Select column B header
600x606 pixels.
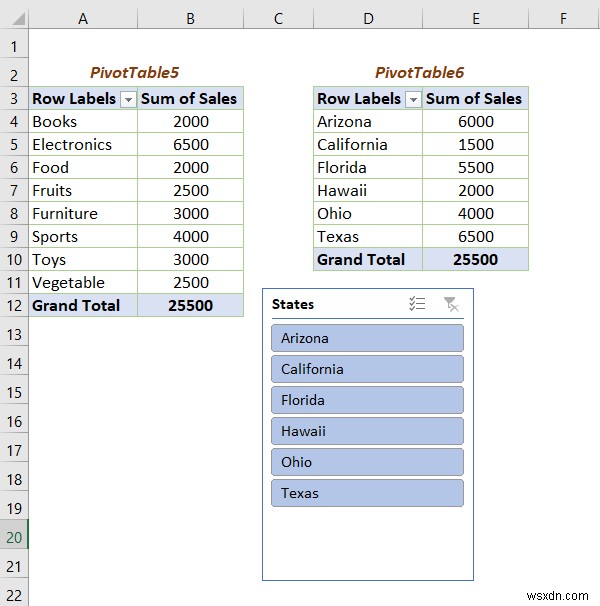pyautogui.click(x=190, y=19)
